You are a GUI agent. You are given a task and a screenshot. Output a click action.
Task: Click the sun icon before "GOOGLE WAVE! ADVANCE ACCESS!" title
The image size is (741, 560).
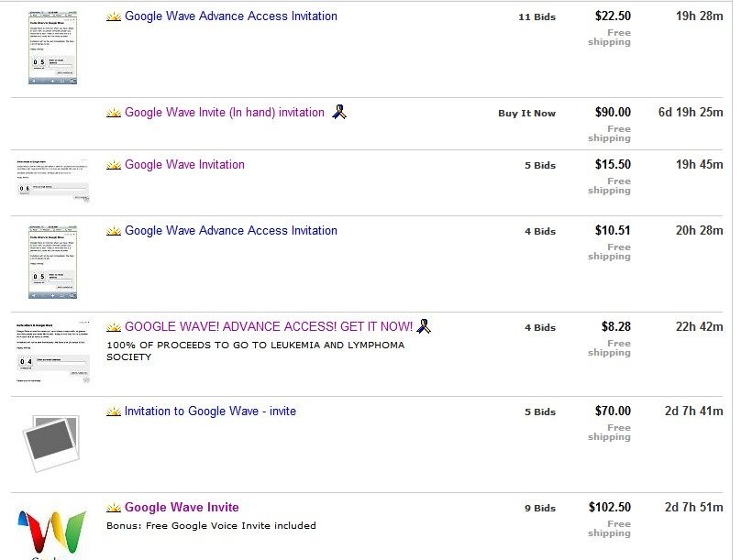(114, 326)
